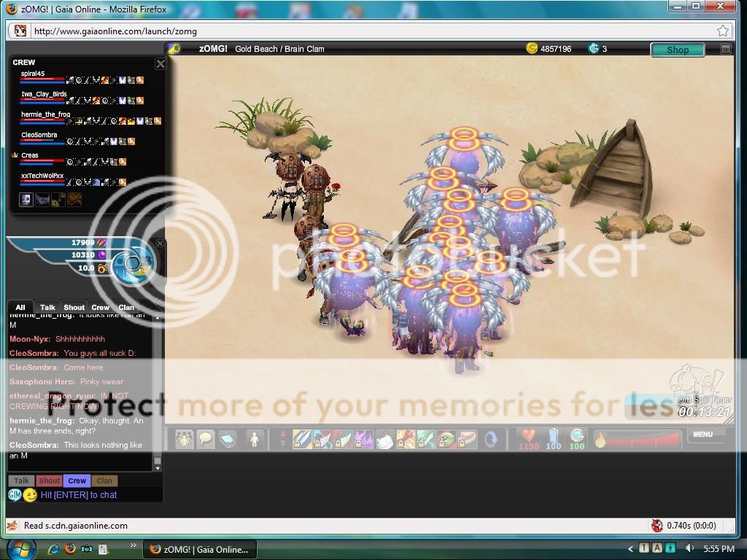Expand ring bar with red arrows
Viewport: 747px width, 560px height.
click(283, 439)
